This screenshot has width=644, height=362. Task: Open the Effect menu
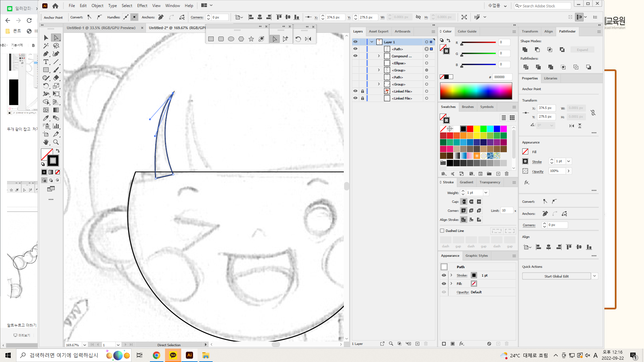pos(142,6)
